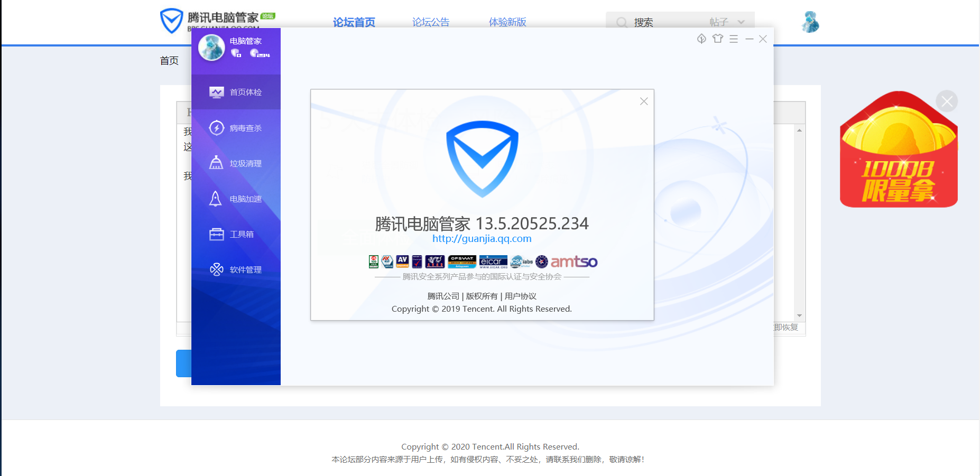Screen dimensions: 980x476
Task: Open 工具箱 toolbox section
Action: 236,234
